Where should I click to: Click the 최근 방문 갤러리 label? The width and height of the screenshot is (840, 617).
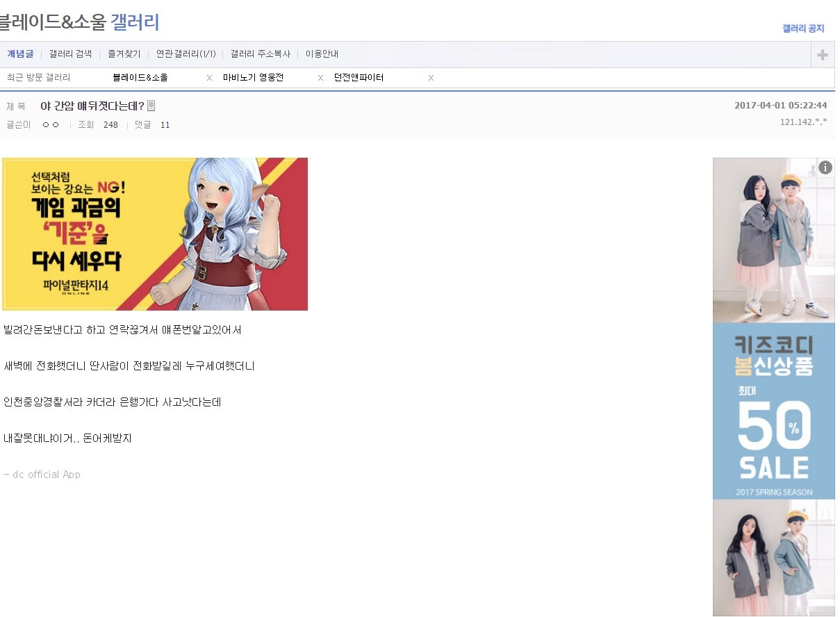(38, 78)
